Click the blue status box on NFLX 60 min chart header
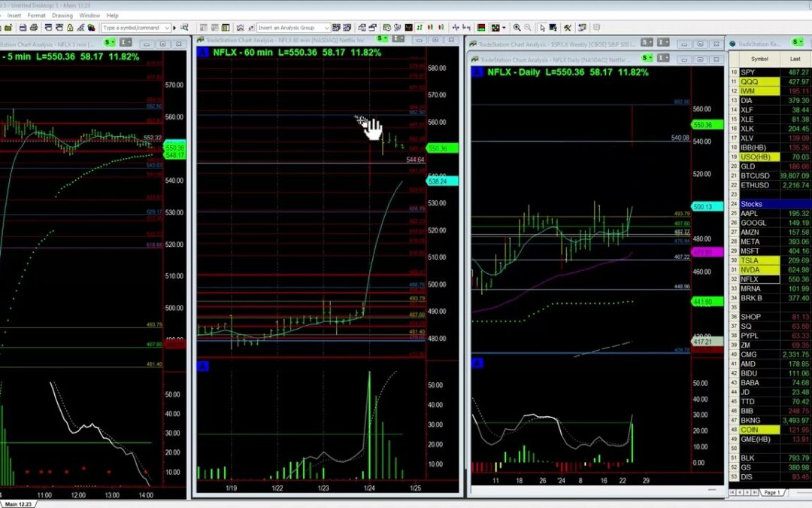Screen dimensions: 812x508 click(203, 53)
